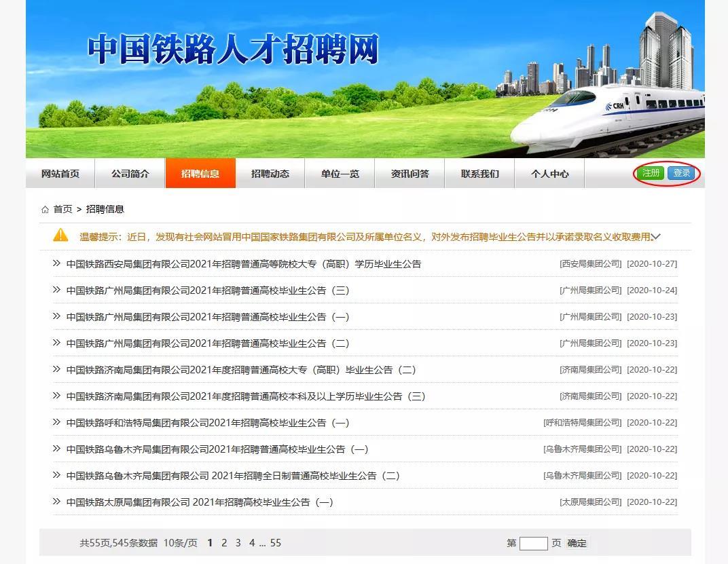Expand the 温馨提示 notice with the chevron
Viewport: 728px width, 564px height.
(655, 237)
